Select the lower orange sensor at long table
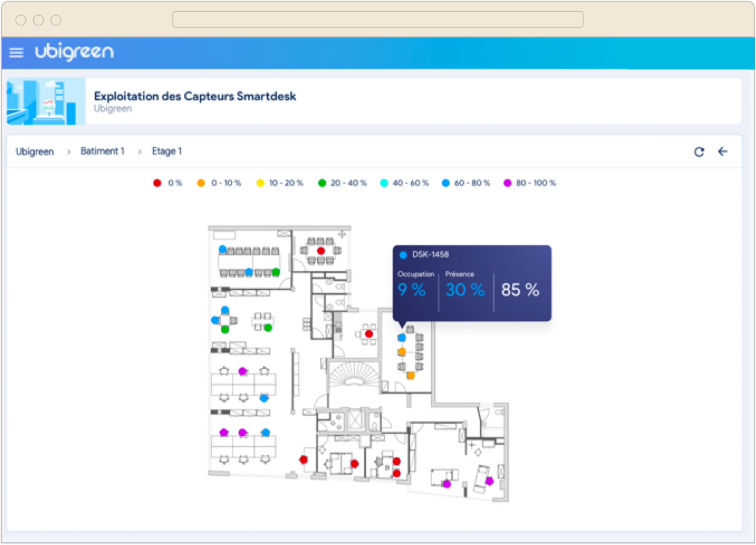Screen dimensions: 756x545 coord(411,375)
